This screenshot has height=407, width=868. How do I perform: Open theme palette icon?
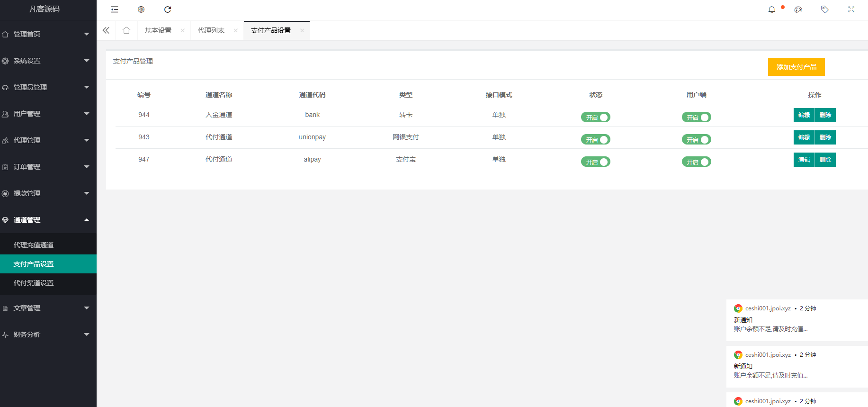[x=798, y=9]
